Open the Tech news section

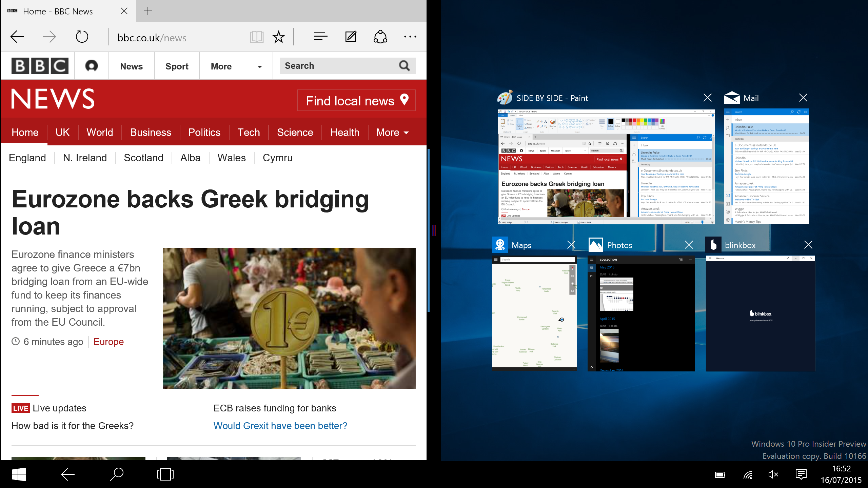click(249, 132)
